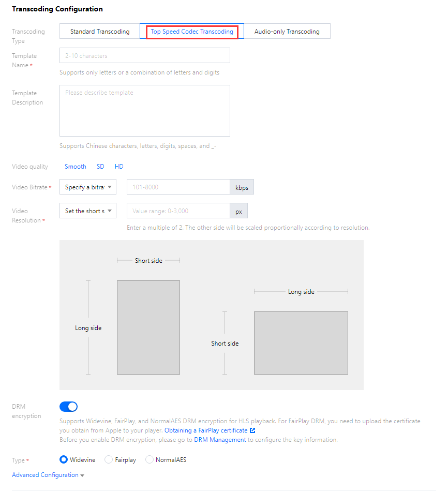Screen dimensions: 448x492
Task: Select the Widevine radio button
Action: pyautogui.click(x=64, y=460)
